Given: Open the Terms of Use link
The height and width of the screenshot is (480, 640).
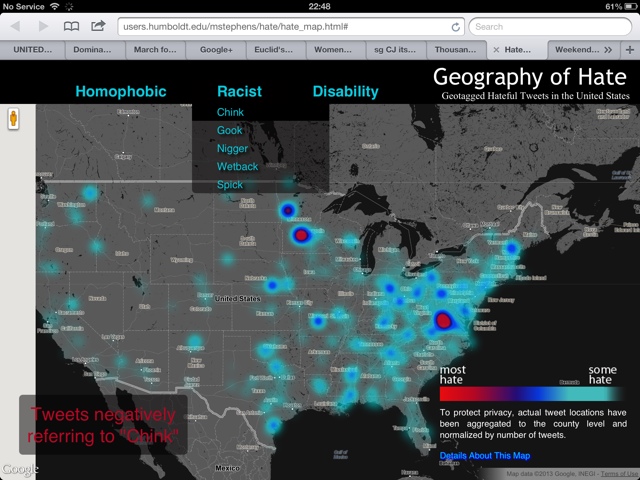Looking at the screenshot, I should (620, 473).
